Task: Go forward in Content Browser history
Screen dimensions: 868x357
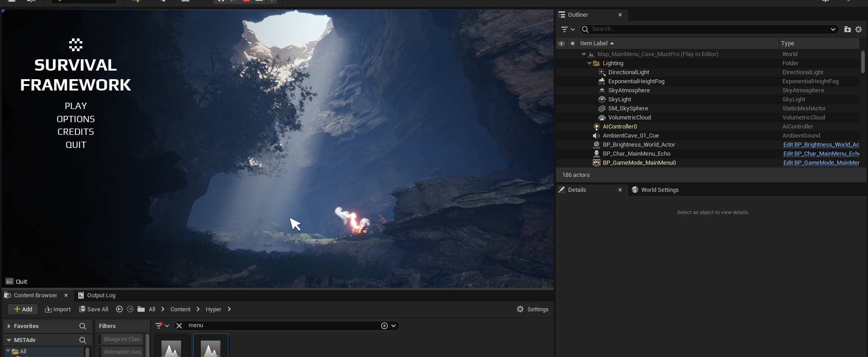Action: (x=130, y=309)
